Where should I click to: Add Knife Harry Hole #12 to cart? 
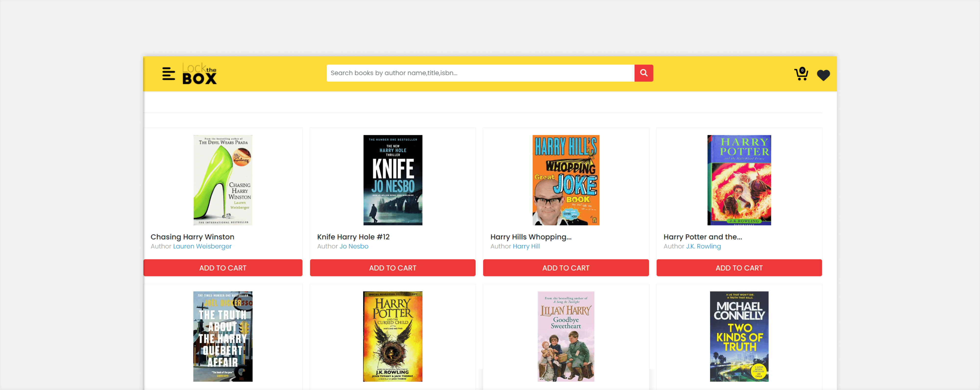tap(392, 268)
